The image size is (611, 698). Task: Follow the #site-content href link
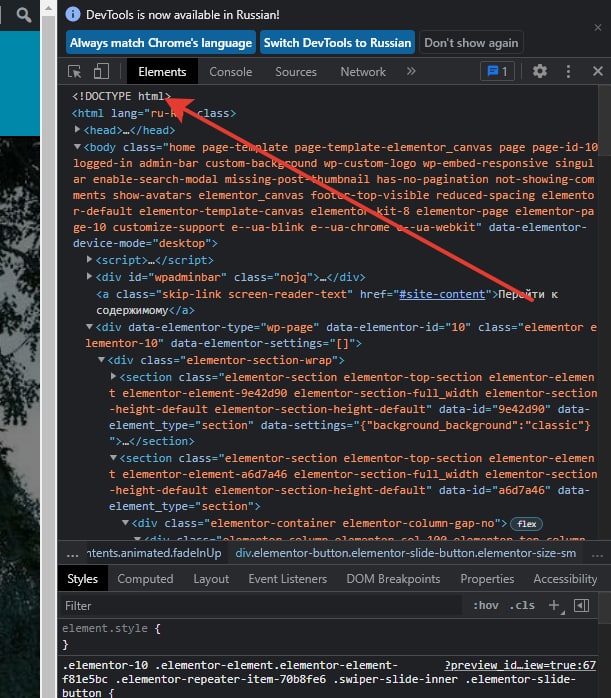pos(442,294)
